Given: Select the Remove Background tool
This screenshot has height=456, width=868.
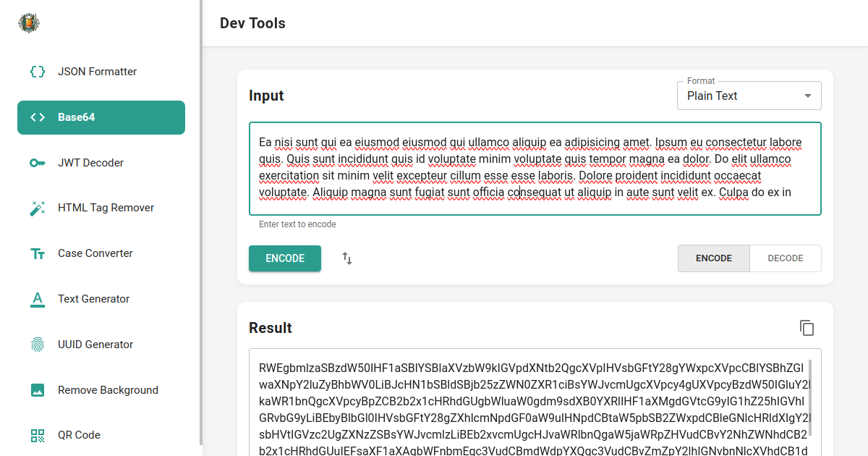Looking at the screenshot, I should [x=108, y=390].
